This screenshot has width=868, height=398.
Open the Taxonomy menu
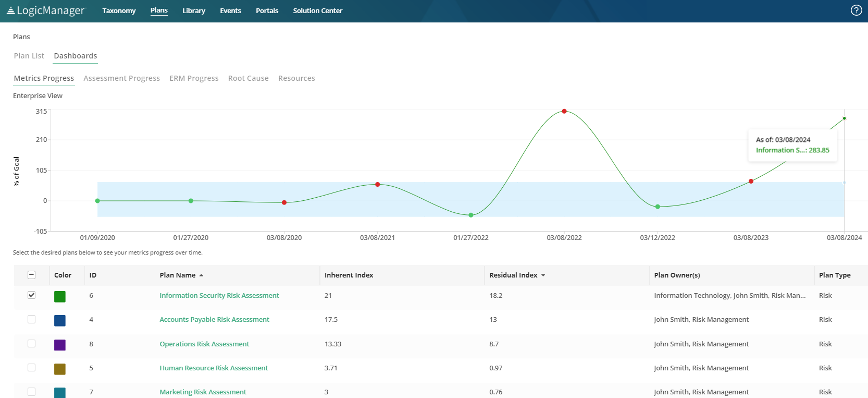coord(119,10)
